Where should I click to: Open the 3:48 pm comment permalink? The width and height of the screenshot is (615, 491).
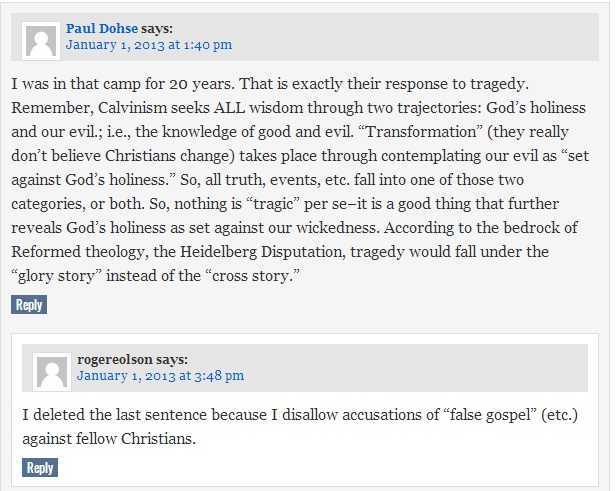coord(160,376)
